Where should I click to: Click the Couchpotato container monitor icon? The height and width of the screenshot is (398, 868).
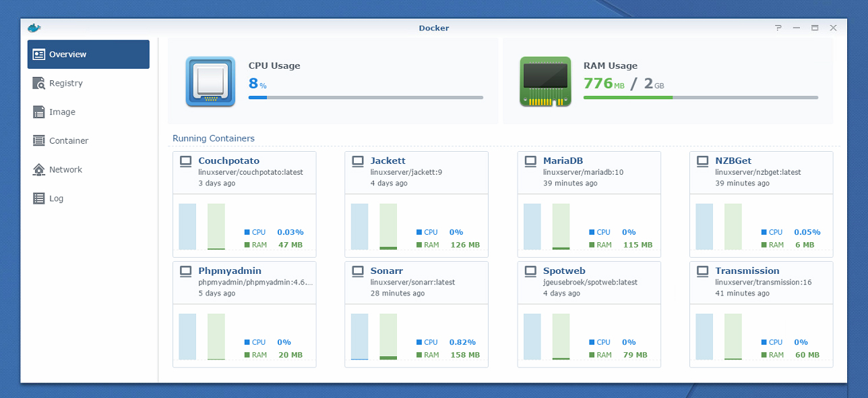(185, 161)
